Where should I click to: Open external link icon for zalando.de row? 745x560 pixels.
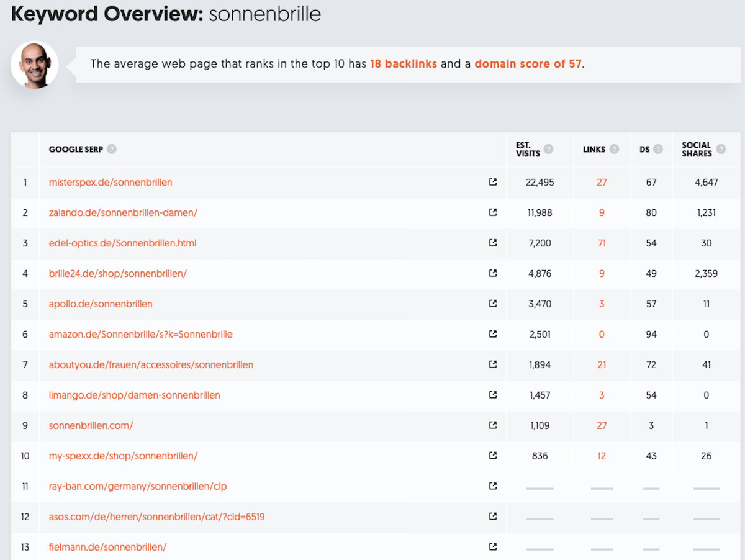493,212
